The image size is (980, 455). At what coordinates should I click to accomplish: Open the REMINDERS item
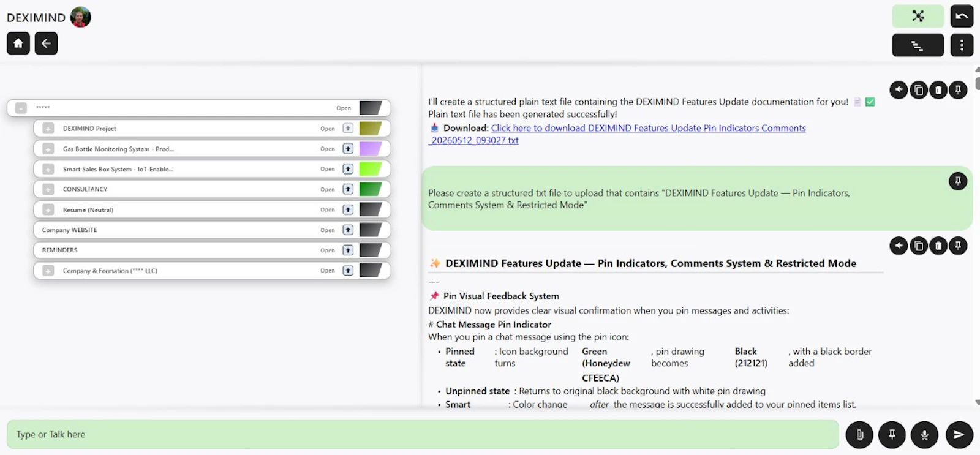(328, 250)
